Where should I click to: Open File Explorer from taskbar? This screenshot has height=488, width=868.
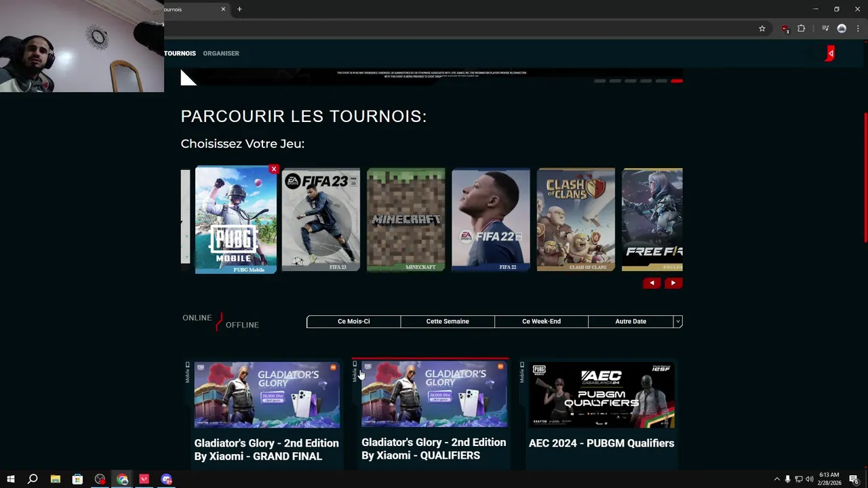(55, 479)
